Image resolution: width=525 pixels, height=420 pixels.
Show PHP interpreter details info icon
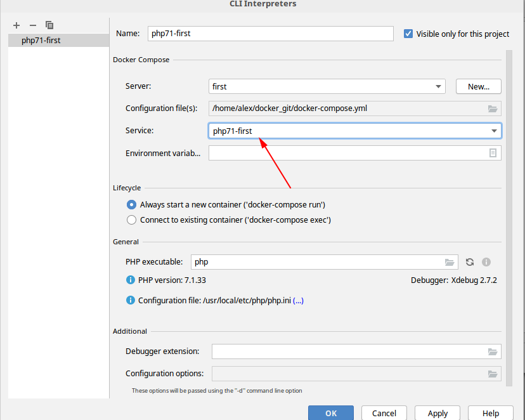tap(485, 261)
